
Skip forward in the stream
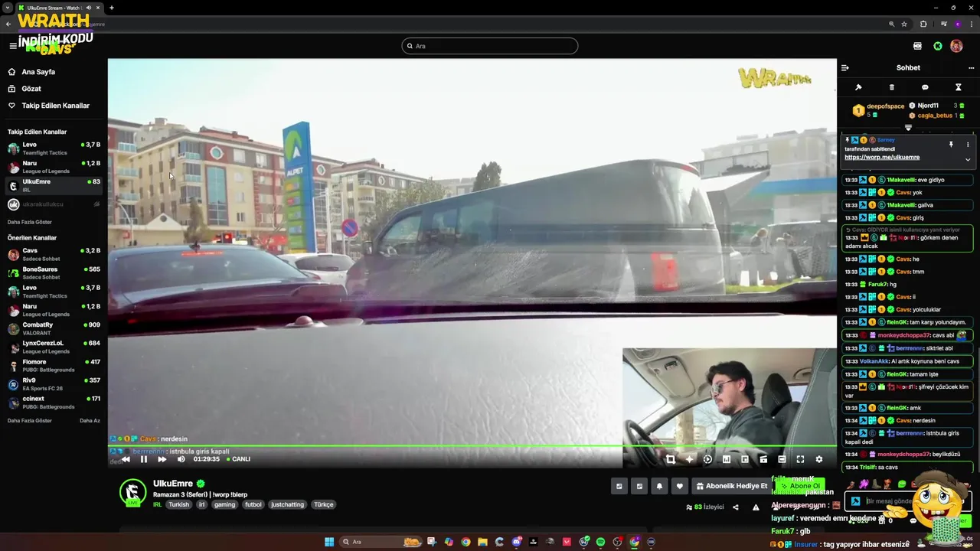click(162, 459)
